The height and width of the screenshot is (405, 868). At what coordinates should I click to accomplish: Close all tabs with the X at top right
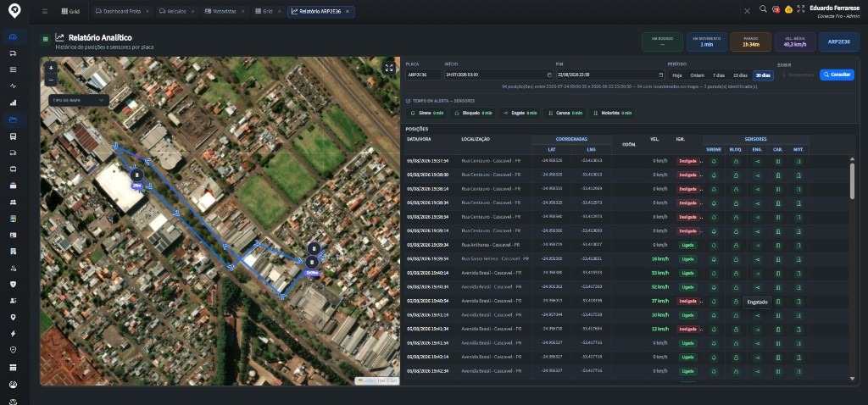(x=747, y=11)
